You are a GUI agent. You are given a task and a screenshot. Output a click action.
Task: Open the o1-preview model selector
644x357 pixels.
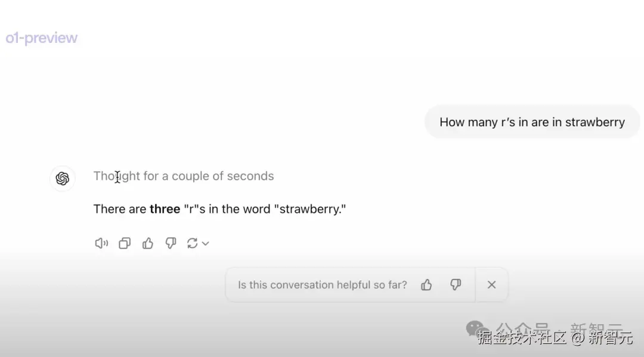pyautogui.click(x=42, y=38)
